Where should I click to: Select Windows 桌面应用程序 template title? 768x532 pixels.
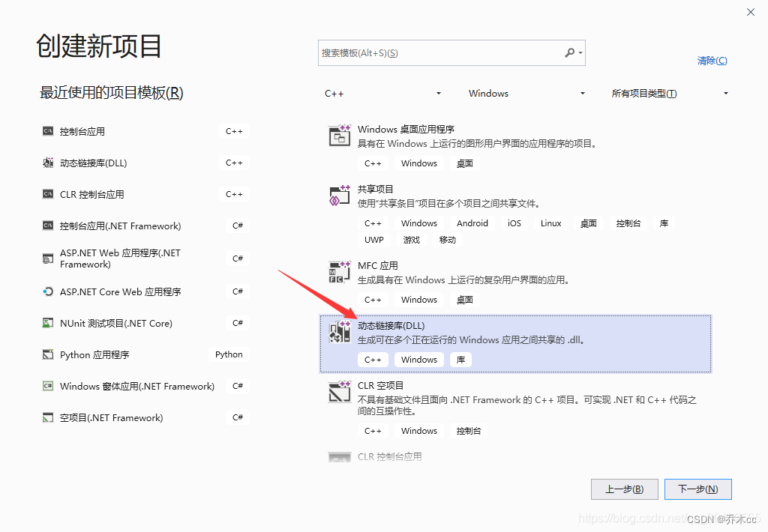click(406, 129)
